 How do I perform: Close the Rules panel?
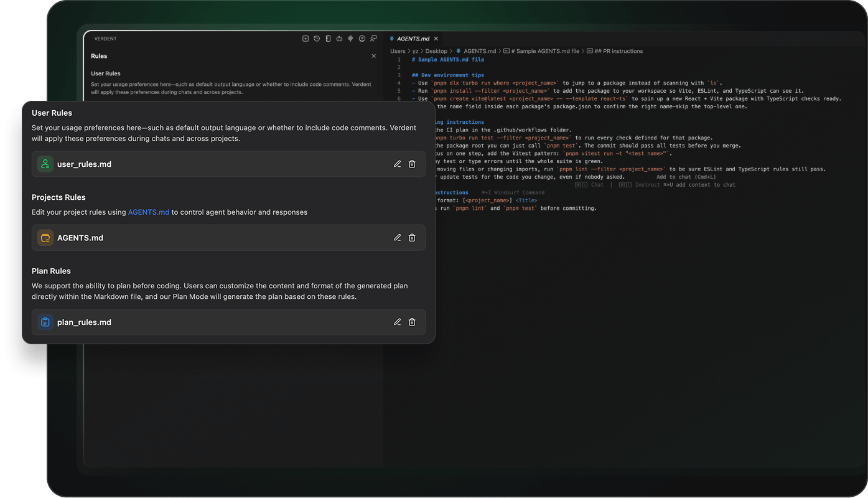click(374, 56)
